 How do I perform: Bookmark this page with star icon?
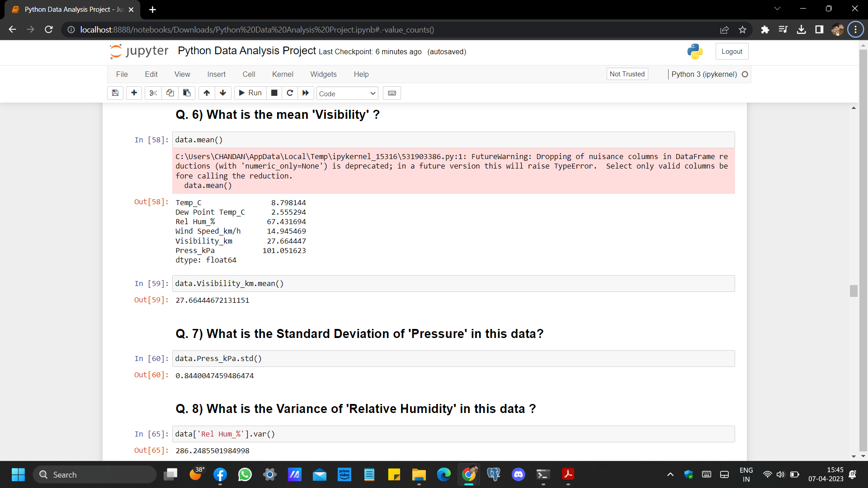pos(742,30)
